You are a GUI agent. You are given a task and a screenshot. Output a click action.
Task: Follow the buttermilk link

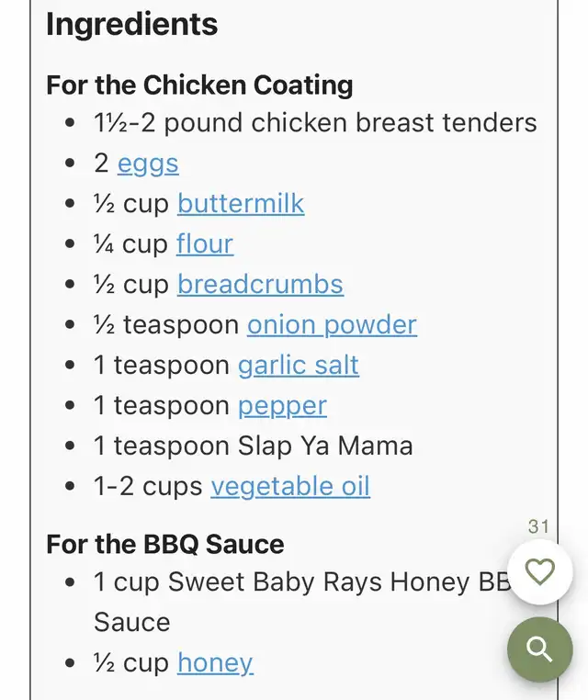click(x=241, y=204)
